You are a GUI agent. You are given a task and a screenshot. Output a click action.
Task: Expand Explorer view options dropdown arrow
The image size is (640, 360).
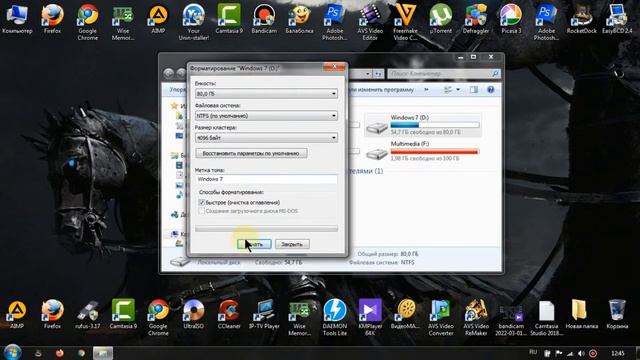458,90
